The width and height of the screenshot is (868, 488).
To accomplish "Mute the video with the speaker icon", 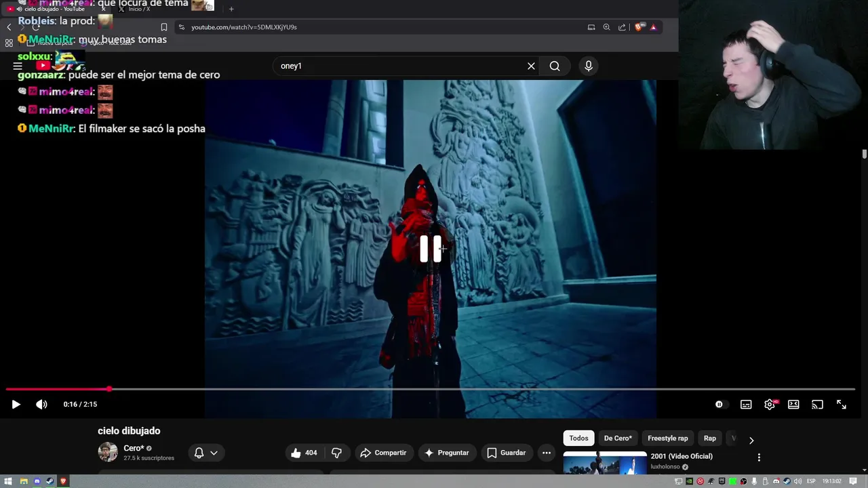I will 41,405.
